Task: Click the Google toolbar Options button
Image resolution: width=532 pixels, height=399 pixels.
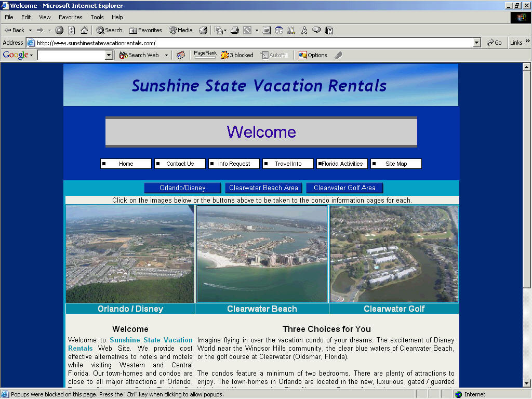Action: click(313, 55)
